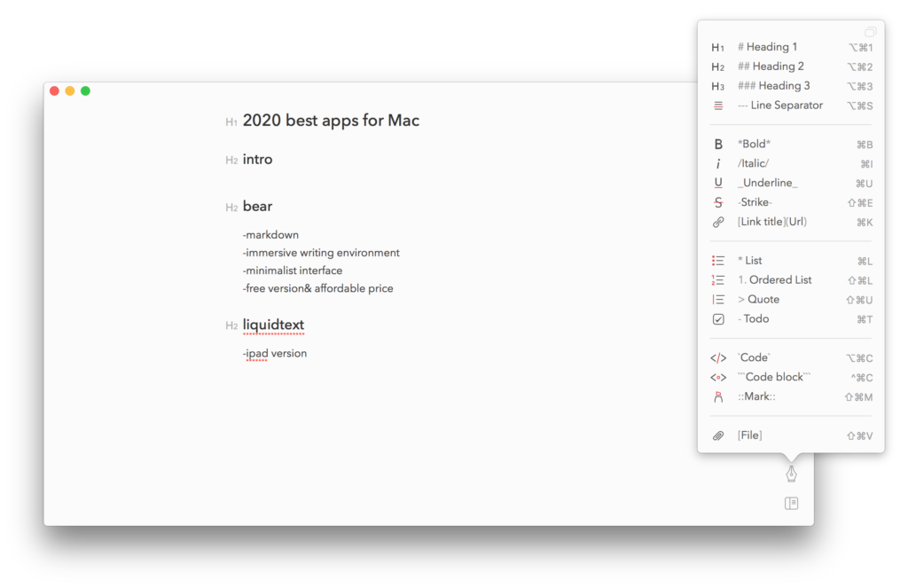
Task: Click the link chain icon
Action: tap(718, 223)
